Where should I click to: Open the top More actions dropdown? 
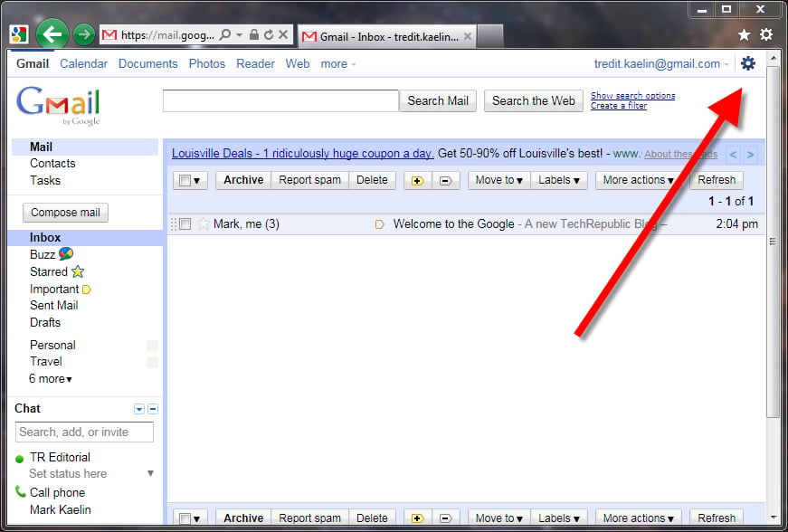638,180
